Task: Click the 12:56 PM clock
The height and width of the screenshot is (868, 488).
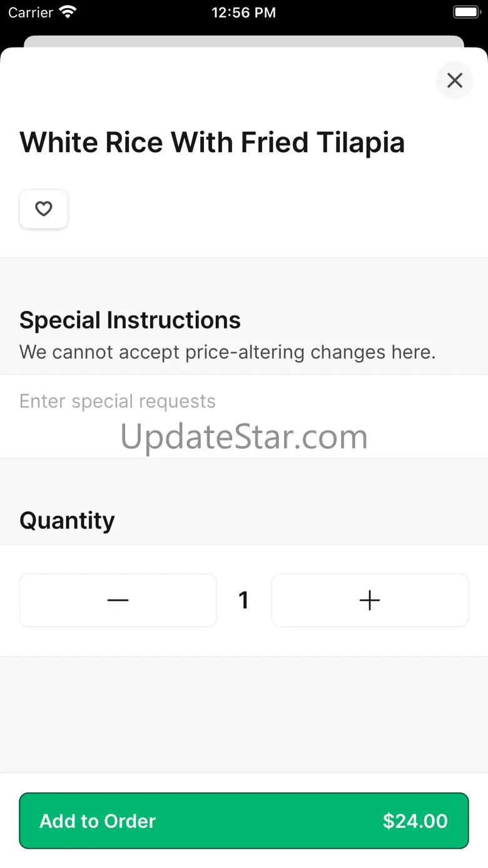Action: [x=243, y=13]
